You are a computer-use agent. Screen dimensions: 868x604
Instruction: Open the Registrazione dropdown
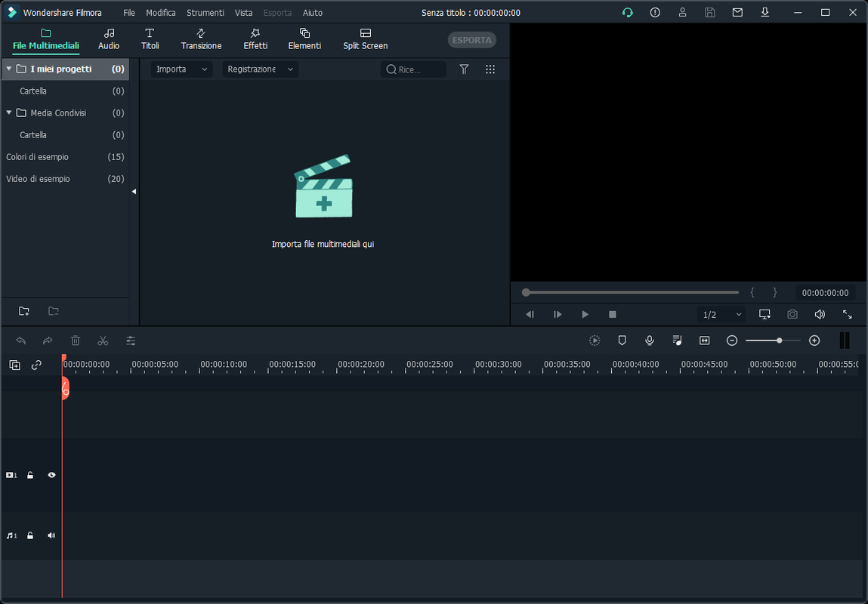pyautogui.click(x=260, y=69)
